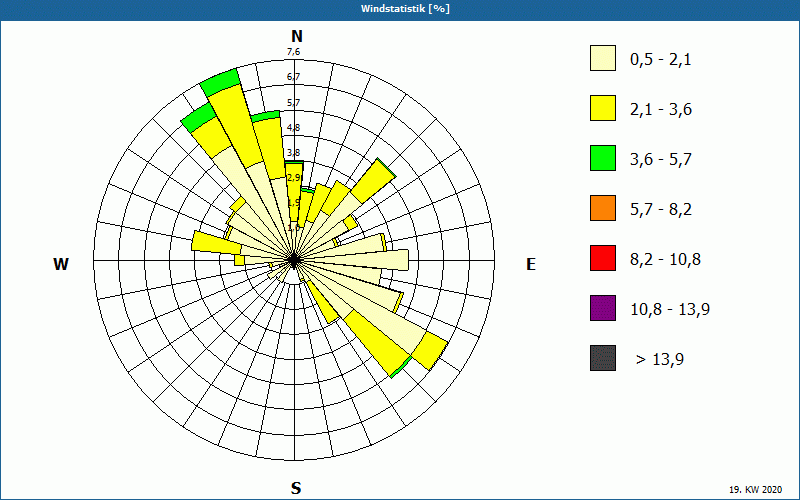This screenshot has width=800, height=500.
Task: Click the pale yellow 0,5 - 2,1 swatch
Action: pos(603,58)
